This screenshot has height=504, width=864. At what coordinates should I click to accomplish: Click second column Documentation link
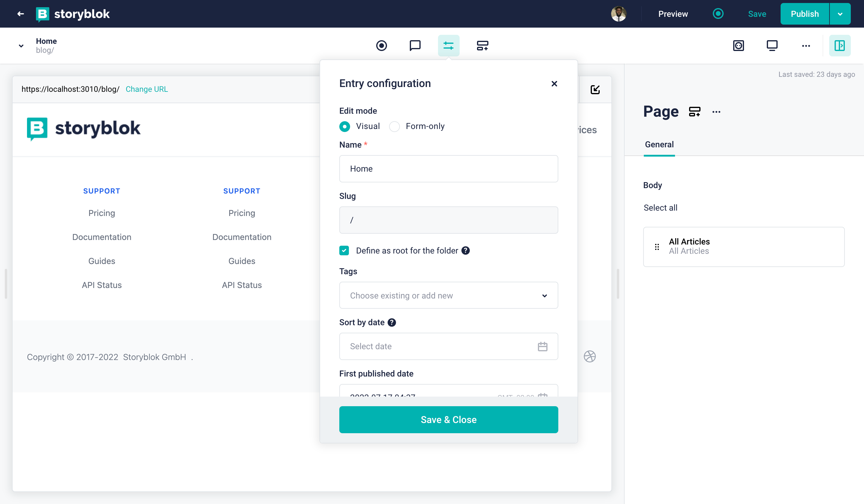pos(242,237)
